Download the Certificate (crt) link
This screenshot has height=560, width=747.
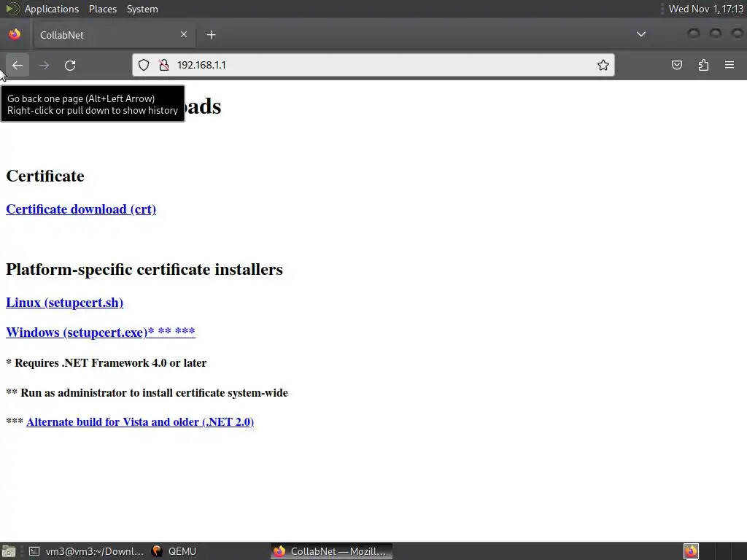point(81,209)
